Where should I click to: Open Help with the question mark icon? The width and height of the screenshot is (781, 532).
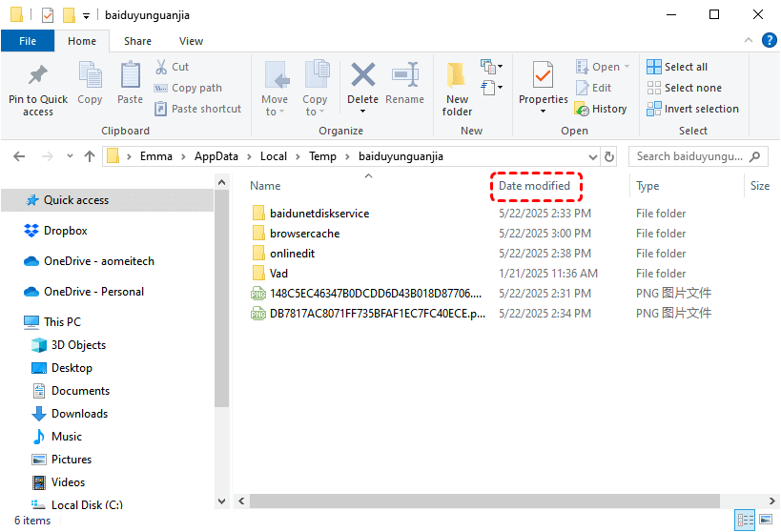[769, 40]
